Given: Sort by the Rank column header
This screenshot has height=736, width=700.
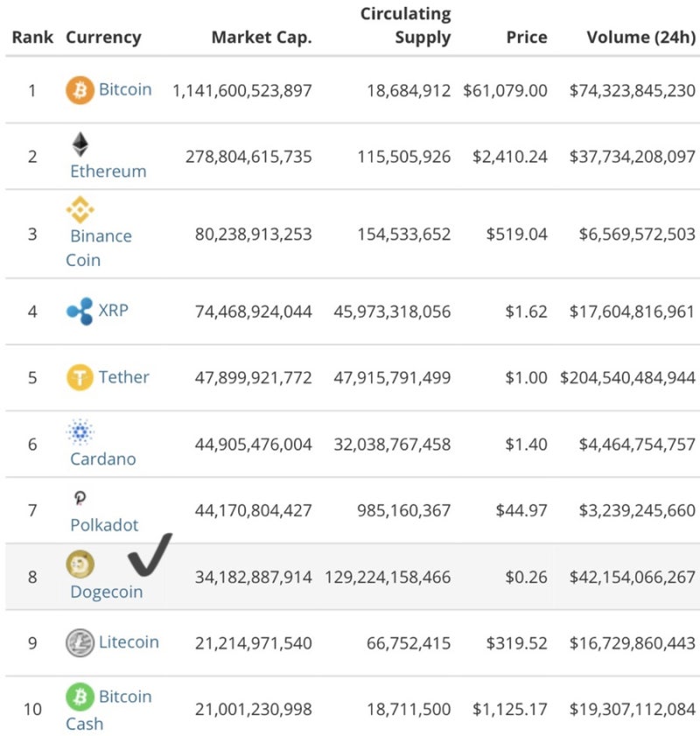Looking at the screenshot, I should [32, 37].
